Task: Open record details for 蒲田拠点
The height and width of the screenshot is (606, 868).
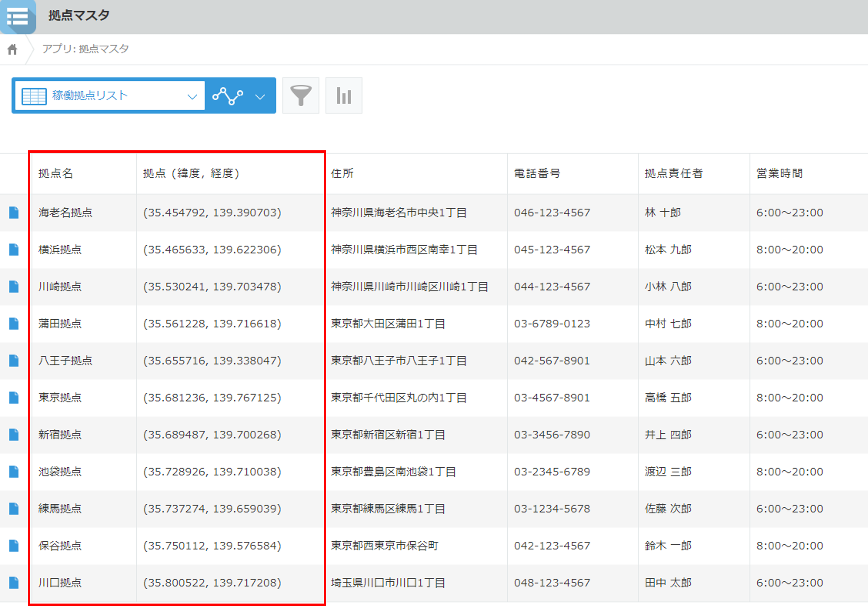Action: coord(14,324)
